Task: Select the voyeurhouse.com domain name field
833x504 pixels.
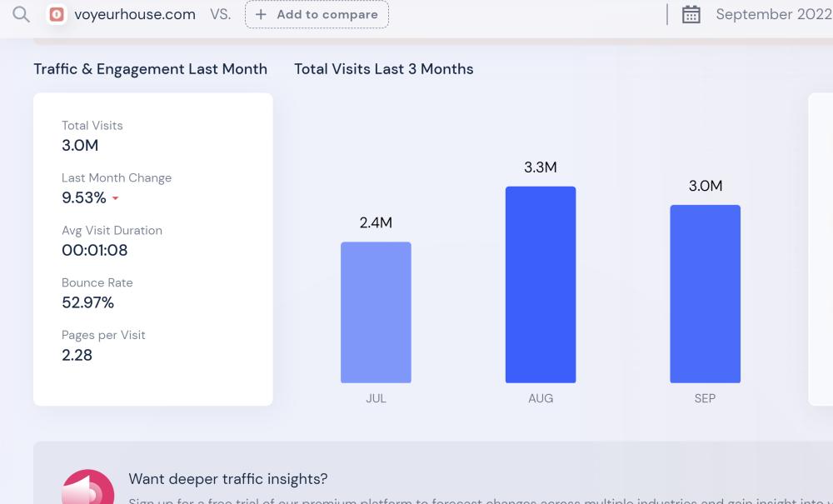Action: (x=135, y=14)
